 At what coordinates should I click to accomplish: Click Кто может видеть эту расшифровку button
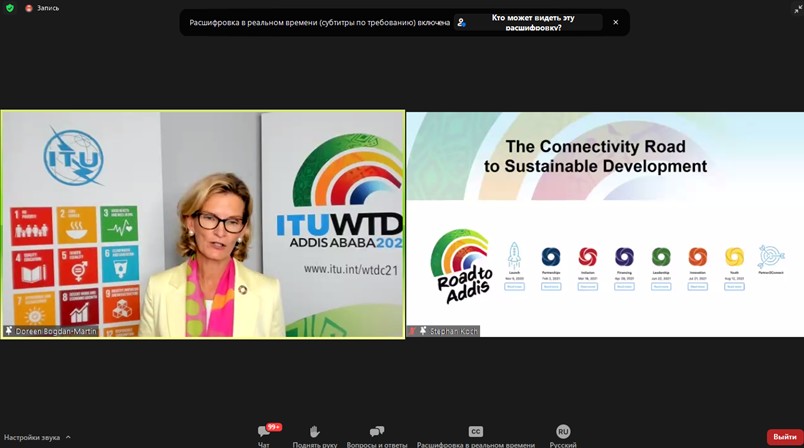coord(528,22)
